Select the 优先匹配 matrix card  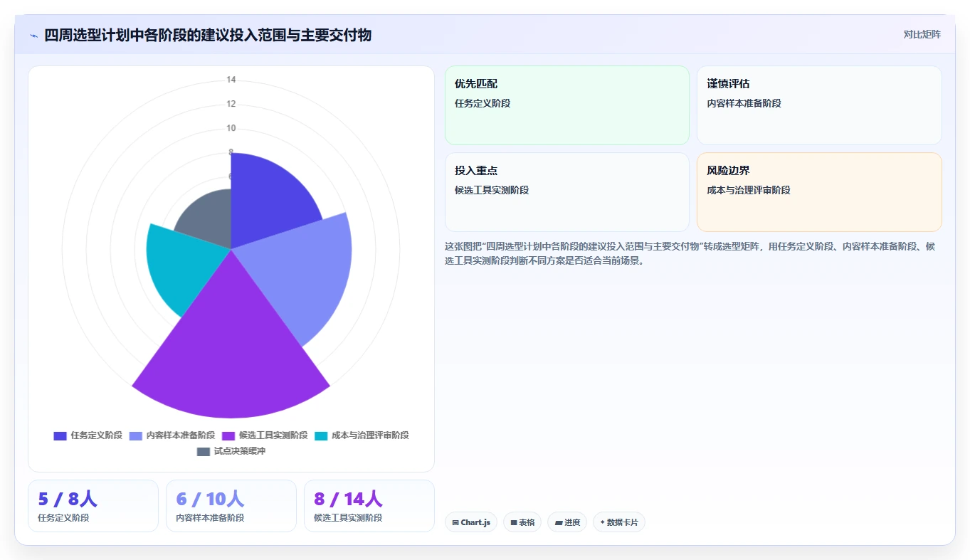click(567, 105)
